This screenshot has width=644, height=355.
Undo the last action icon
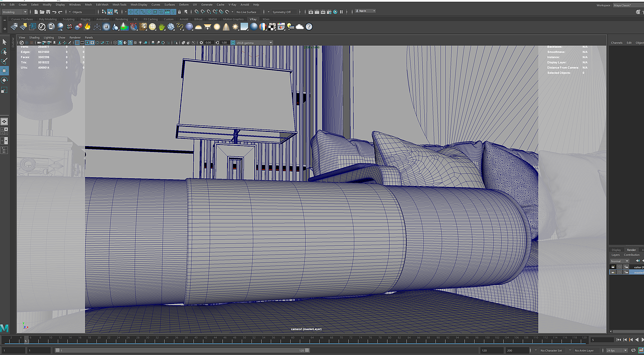[54, 12]
